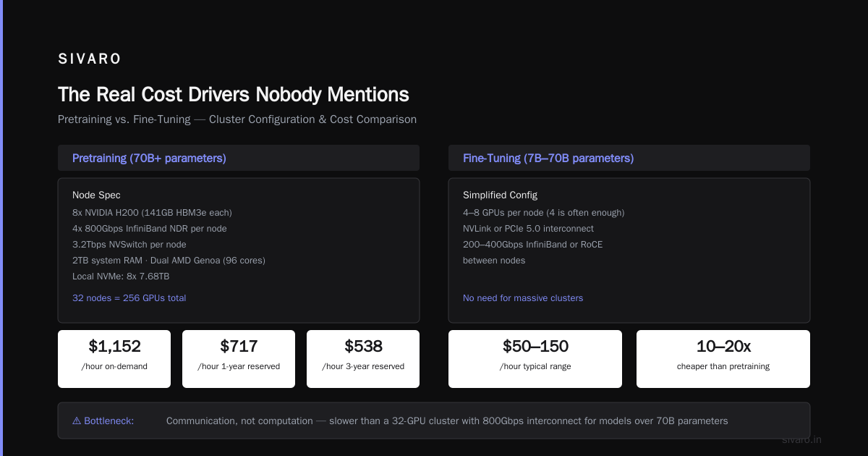Click the $538 3-year reserved card
Screen dimensions: 868x456
pyautogui.click(x=363, y=359)
